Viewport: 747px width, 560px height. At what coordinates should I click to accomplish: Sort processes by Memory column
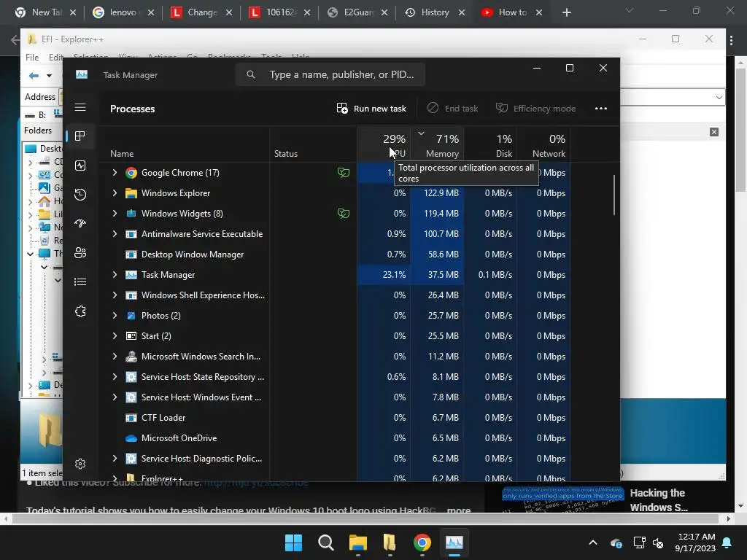[x=438, y=145]
